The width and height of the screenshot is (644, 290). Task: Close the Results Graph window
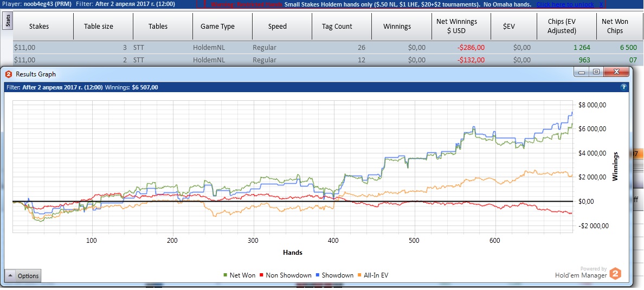[616, 72]
